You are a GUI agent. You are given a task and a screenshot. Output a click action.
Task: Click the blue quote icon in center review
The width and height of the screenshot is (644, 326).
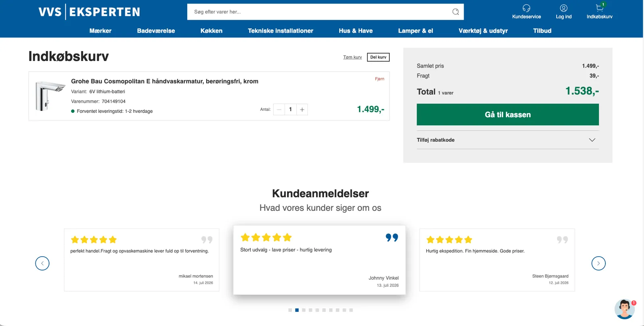(x=392, y=238)
